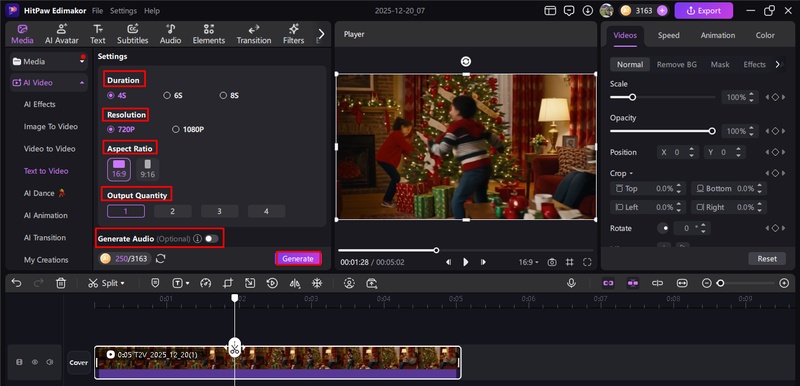
Task: Open Image To Video
Action: pos(51,126)
